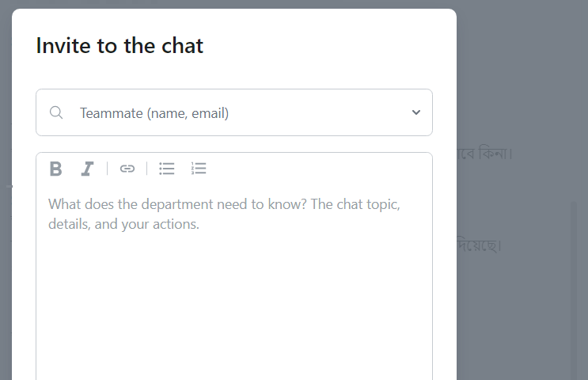Click the dimmed Bengali text ending 'কিনা।'
This screenshot has height=380, width=588.
[484, 153]
